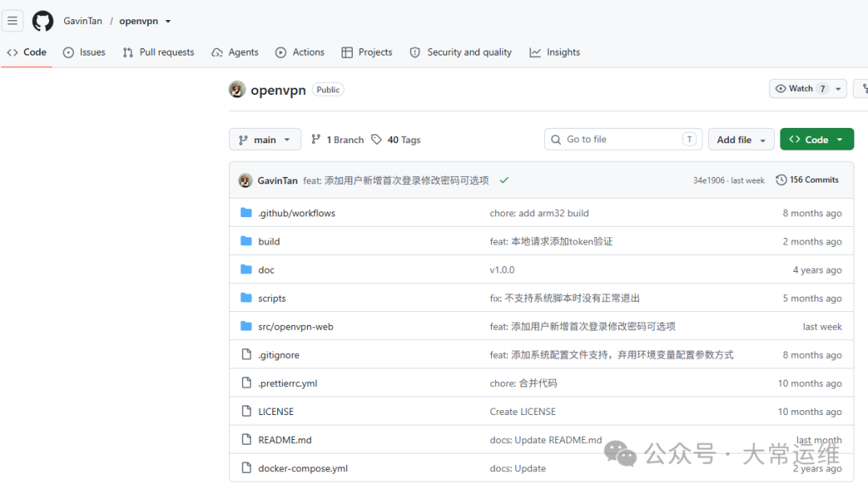This screenshot has width=868, height=489.
Task: Click folder icon next to .github/workflows
Action: pyautogui.click(x=247, y=212)
